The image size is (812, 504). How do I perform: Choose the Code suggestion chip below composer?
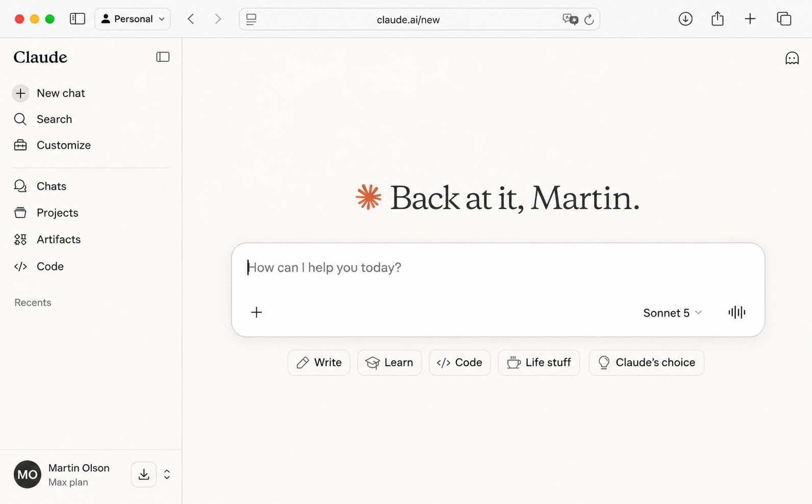[x=460, y=363]
